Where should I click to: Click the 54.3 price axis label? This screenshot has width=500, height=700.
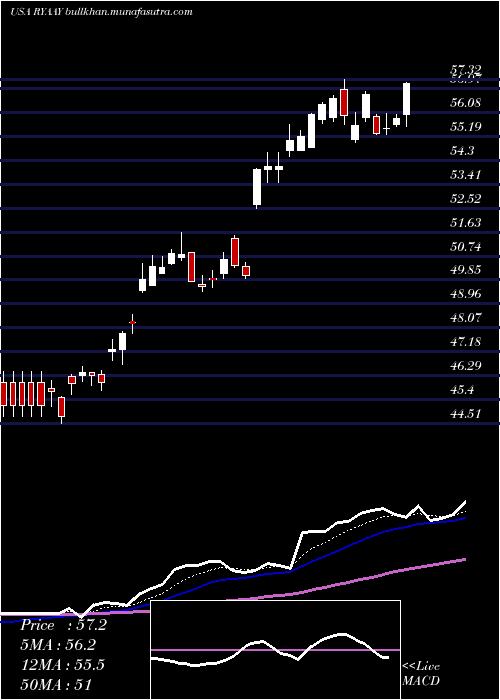pos(462,151)
